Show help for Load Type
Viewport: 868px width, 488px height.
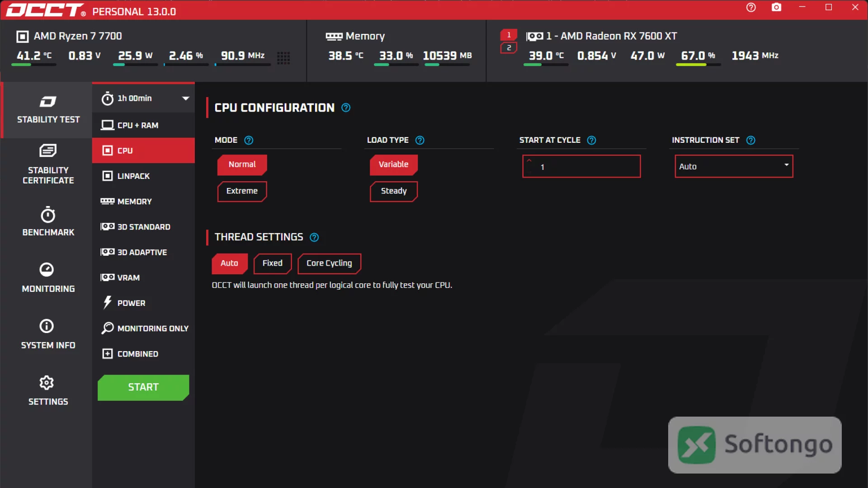click(x=420, y=140)
